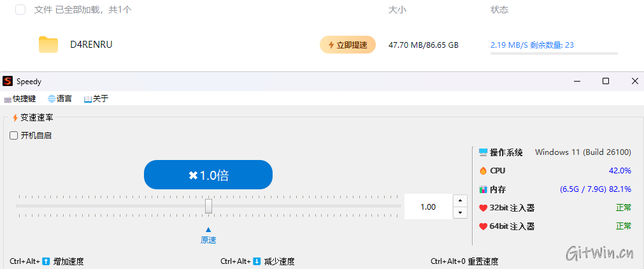Click the 42.0% CPU value
The width and height of the screenshot is (644, 269).
pos(620,171)
